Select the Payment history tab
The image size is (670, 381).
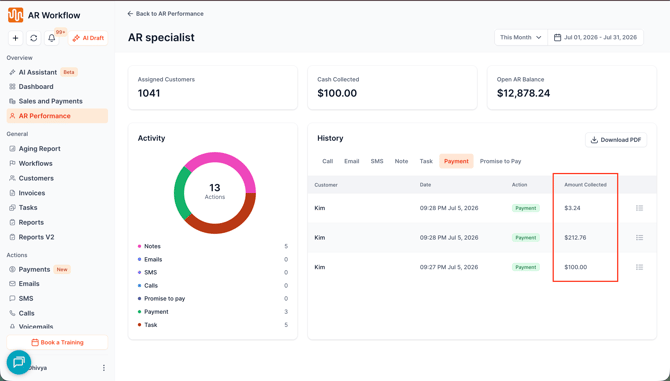[x=456, y=161]
